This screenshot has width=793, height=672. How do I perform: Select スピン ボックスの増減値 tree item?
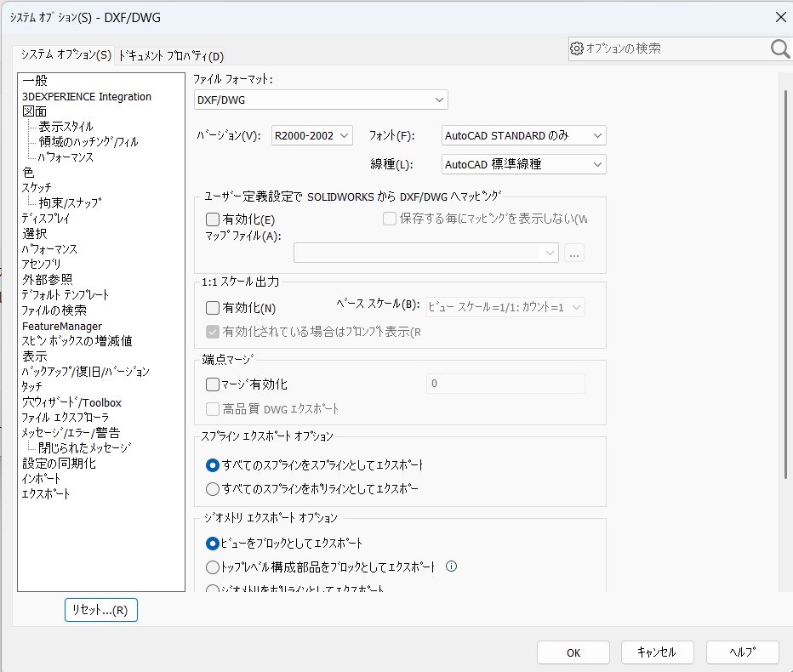coord(77,341)
